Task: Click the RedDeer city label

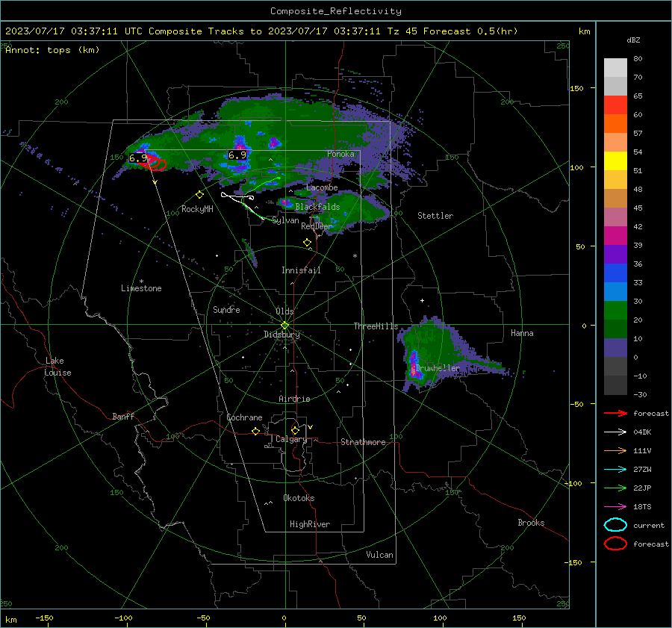Action: [x=317, y=226]
